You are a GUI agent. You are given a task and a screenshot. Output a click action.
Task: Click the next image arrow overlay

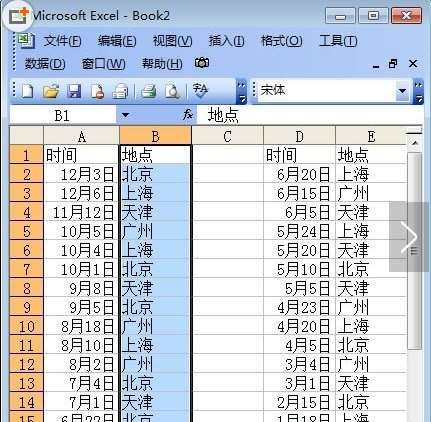(x=409, y=237)
